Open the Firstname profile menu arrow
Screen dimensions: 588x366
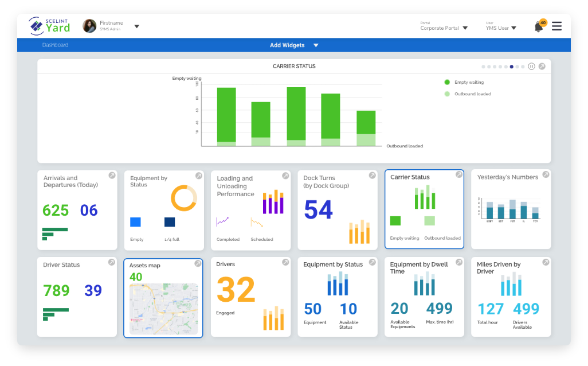(136, 26)
